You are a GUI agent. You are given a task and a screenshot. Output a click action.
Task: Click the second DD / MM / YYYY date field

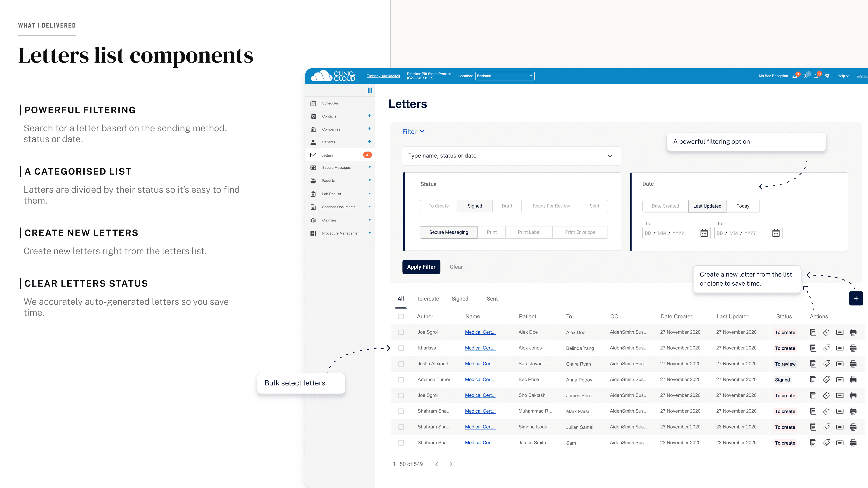click(748, 233)
